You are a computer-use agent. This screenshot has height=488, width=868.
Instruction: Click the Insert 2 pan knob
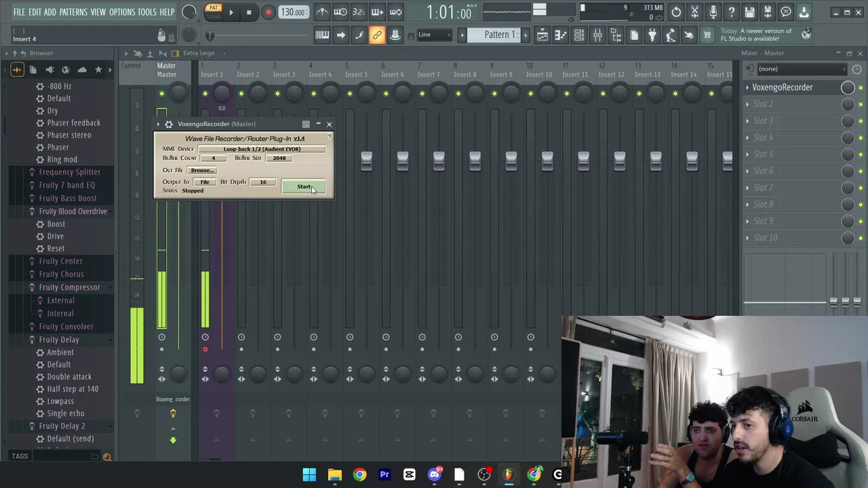point(258,93)
